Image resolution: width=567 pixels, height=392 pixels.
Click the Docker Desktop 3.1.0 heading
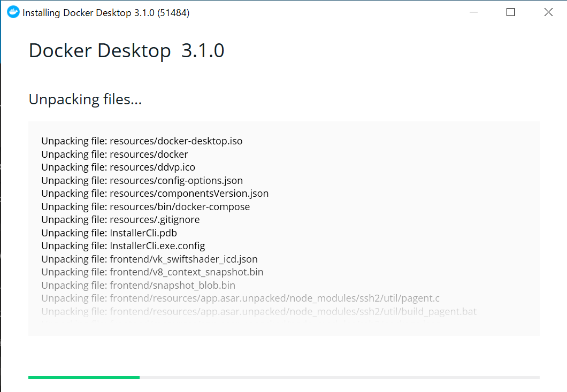(126, 50)
